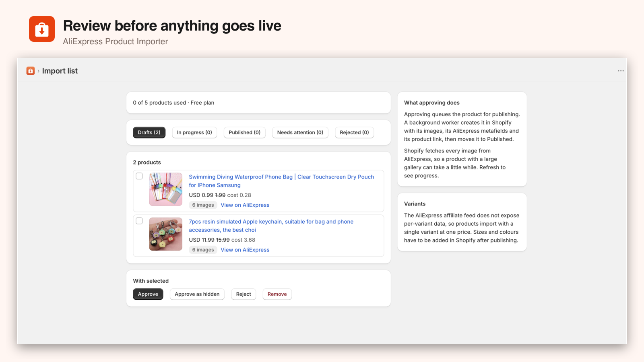Click the struck-through 1.99 compare price
644x362 pixels.
[x=220, y=195]
